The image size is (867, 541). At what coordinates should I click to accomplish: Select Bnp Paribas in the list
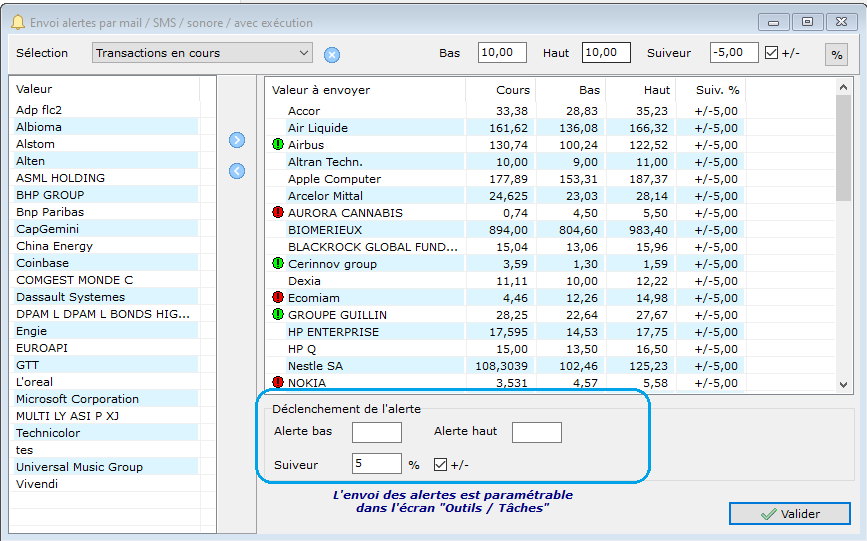point(104,212)
